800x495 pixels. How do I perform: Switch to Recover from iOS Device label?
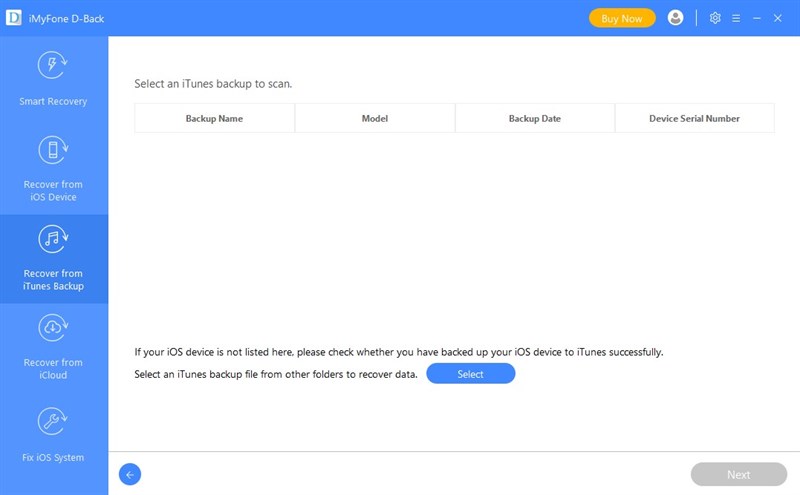53,190
